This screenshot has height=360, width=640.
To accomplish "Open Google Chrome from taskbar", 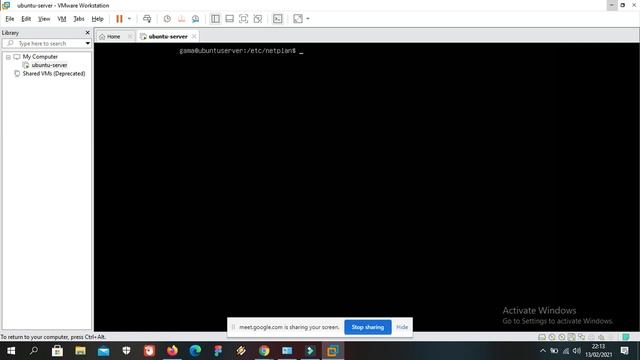I will (264, 351).
